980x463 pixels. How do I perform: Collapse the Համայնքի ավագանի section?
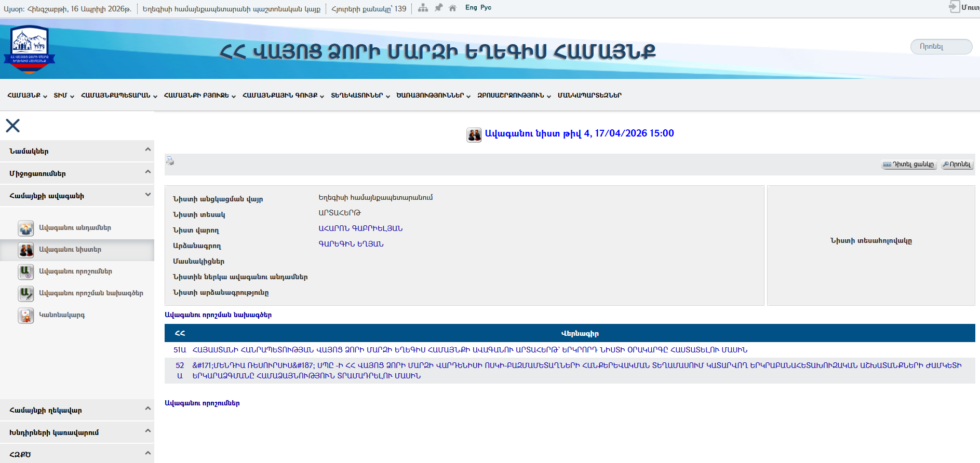tap(77, 196)
